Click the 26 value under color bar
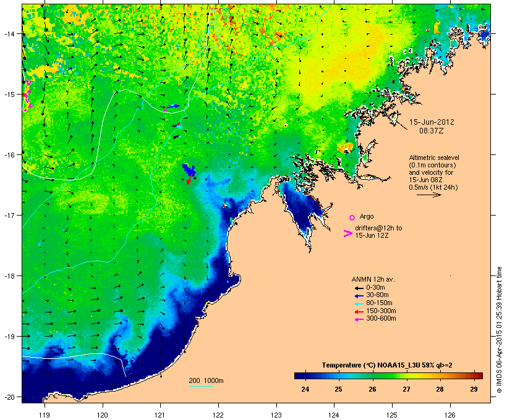 [x=372, y=389]
